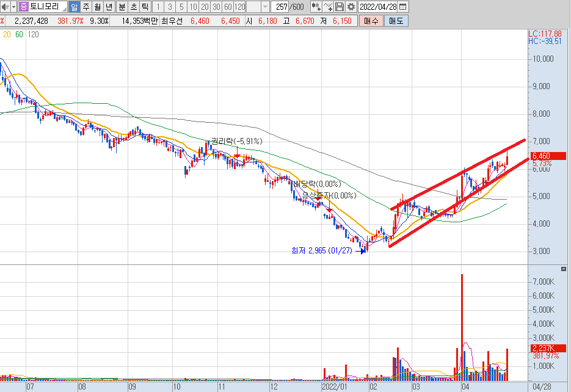Click the 2022/01 label on time axis
Screen dimensions: 571x392
point(335,387)
